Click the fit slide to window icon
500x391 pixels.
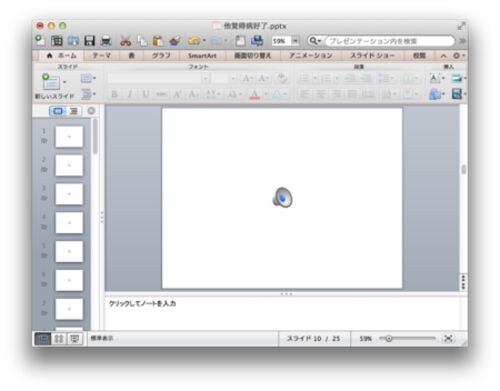point(448,338)
